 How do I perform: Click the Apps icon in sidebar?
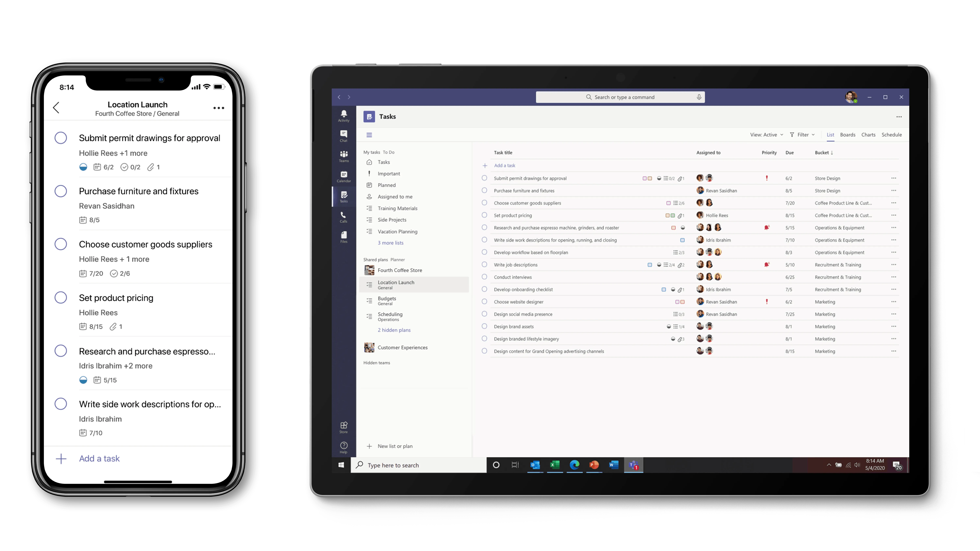344,425
